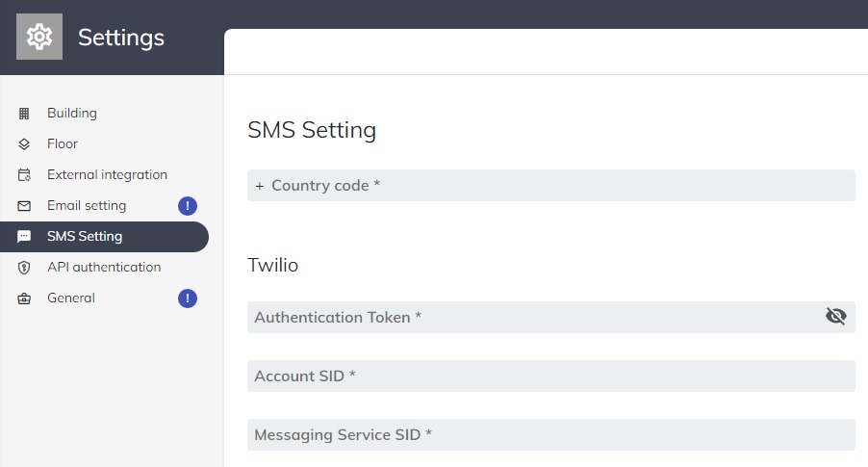Screen dimensions: 868x467
Task: Click the Email setting envelope icon
Action: coord(25,205)
